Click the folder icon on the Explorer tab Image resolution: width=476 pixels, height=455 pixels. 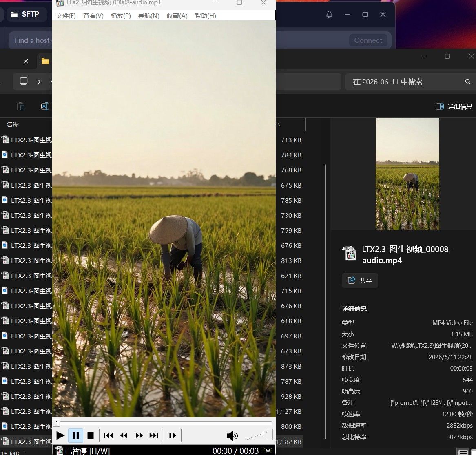tap(45, 61)
